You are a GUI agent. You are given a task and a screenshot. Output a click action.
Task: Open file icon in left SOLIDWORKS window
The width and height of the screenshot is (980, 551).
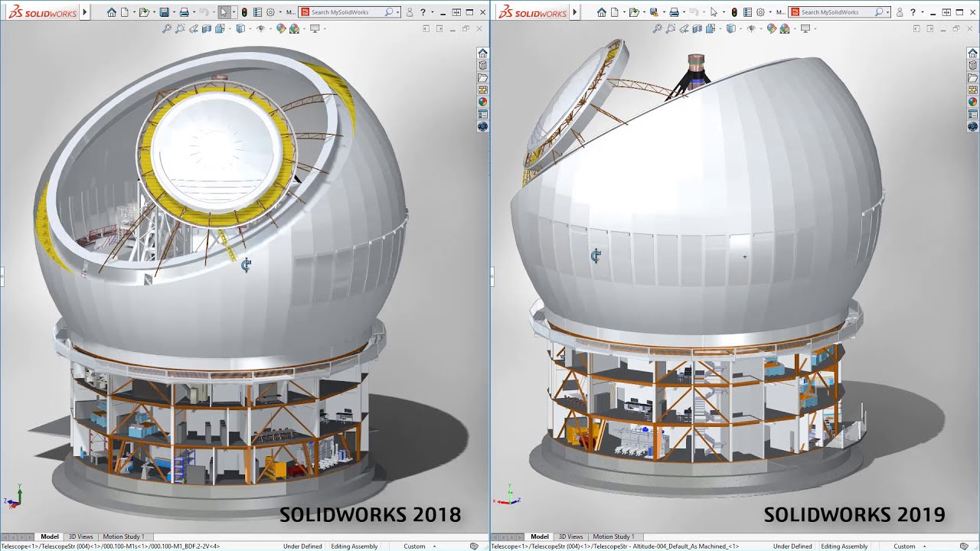[144, 12]
